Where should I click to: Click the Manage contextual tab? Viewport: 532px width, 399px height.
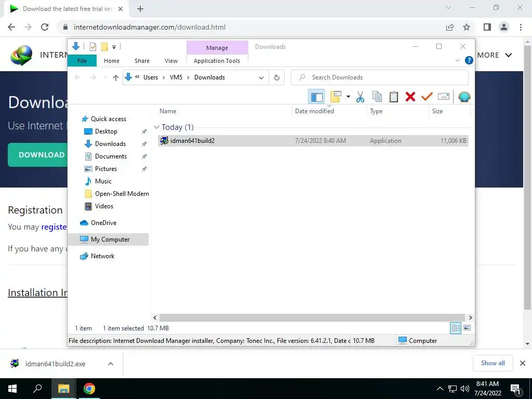(x=217, y=48)
